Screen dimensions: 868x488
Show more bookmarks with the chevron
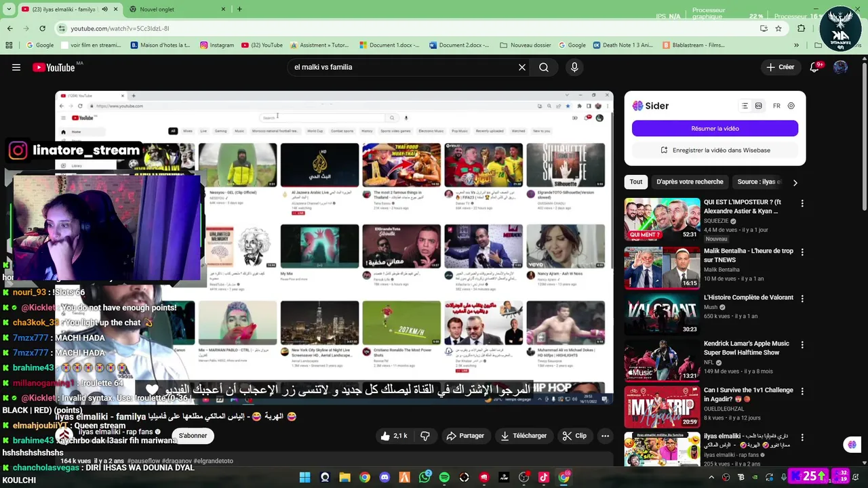[x=796, y=45]
